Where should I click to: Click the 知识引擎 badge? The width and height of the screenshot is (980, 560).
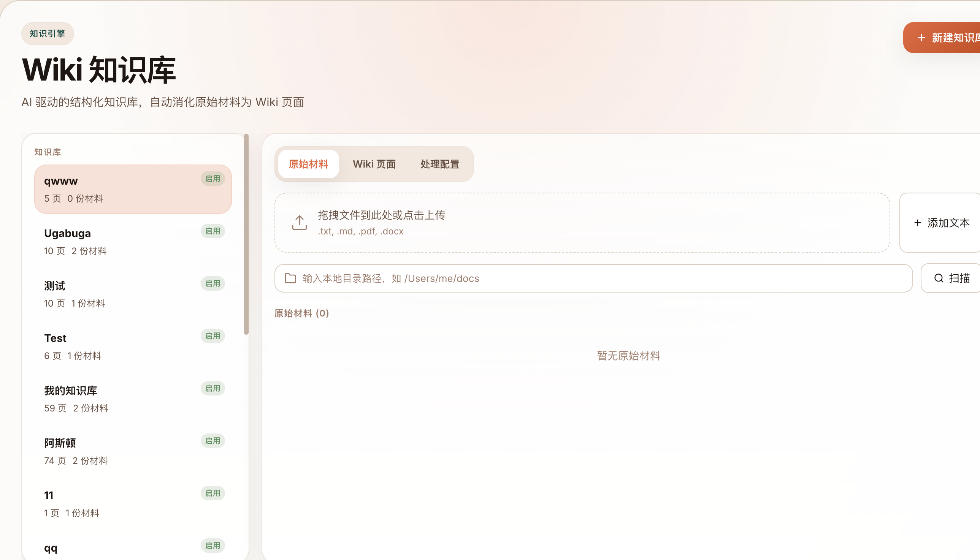47,33
